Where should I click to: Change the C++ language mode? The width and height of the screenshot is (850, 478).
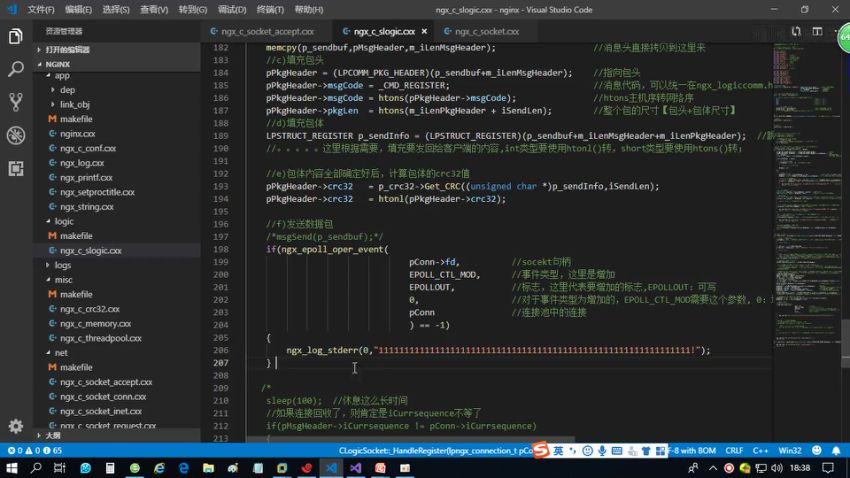[x=760, y=450]
